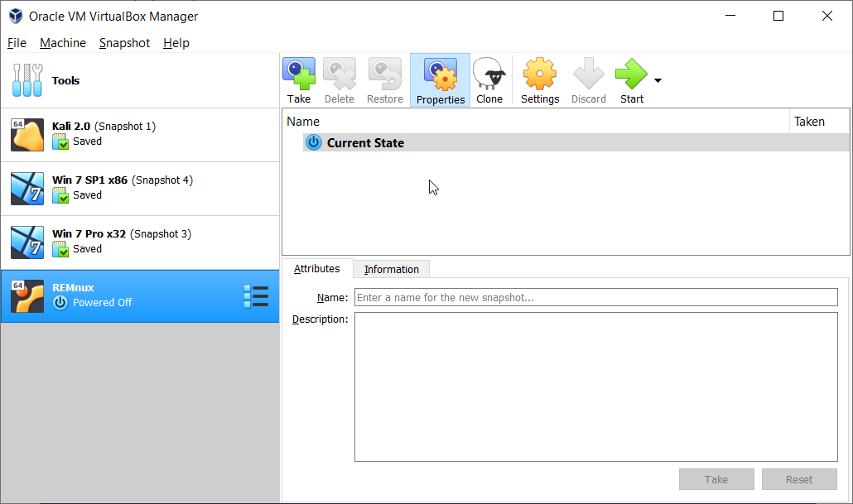This screenshot has height=504, width=853.
Task: Open VM Settings via gear icon
Action: 539,79
